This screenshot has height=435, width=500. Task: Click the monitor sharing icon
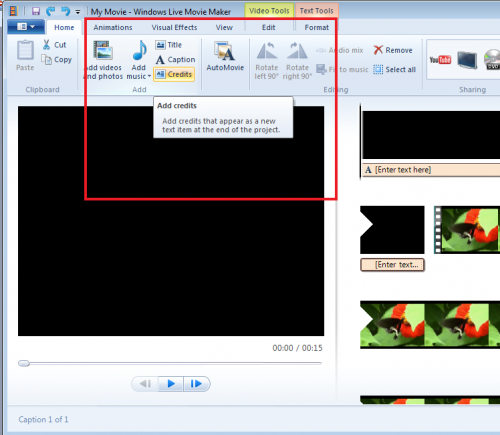(467, 60)
